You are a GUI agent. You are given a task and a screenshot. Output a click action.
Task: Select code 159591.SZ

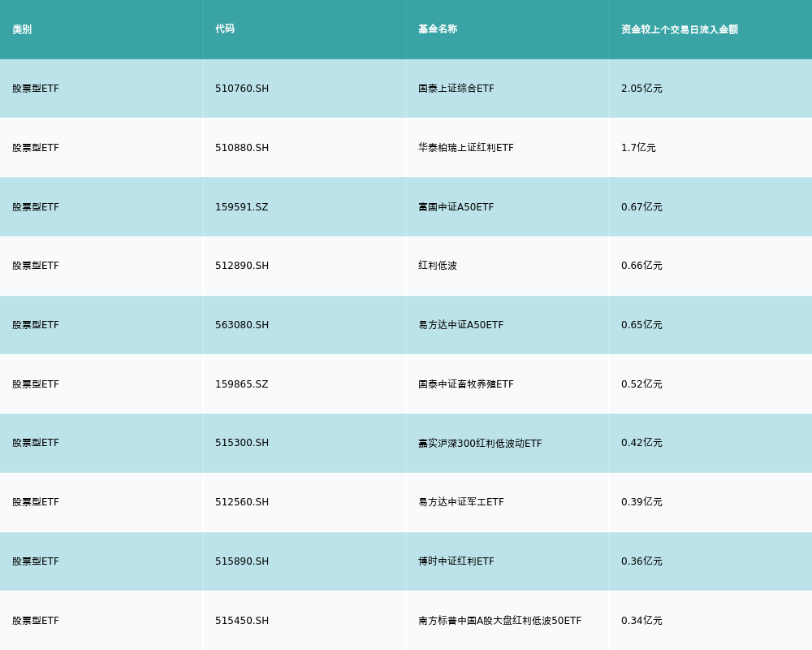[242, 207]
